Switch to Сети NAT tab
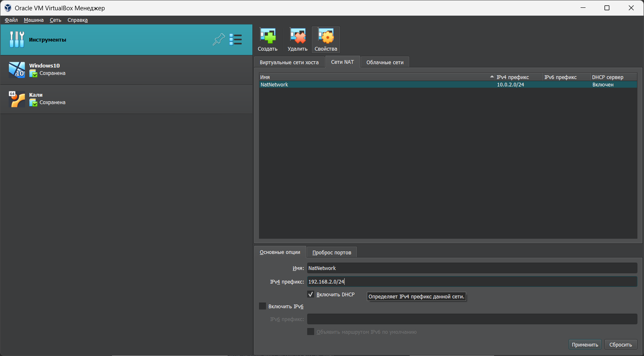The height and width of the screenshot is (356, 644). [343, 62]
